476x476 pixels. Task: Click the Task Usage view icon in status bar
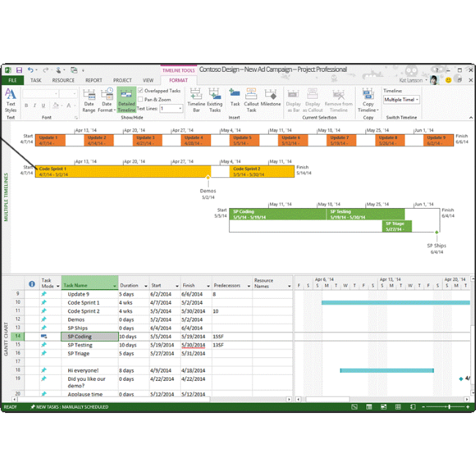[x=369, y=406]
